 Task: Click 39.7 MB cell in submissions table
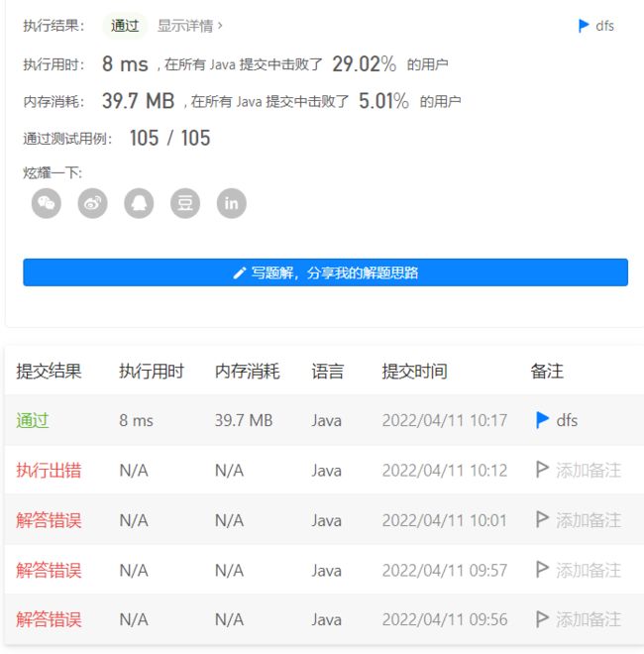[244, 420]
